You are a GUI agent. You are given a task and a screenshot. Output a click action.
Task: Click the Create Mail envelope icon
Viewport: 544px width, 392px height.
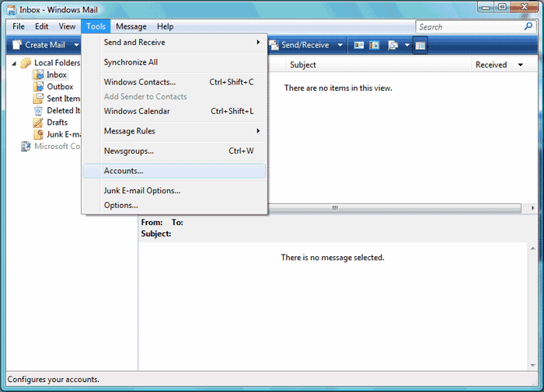[16, 45]
